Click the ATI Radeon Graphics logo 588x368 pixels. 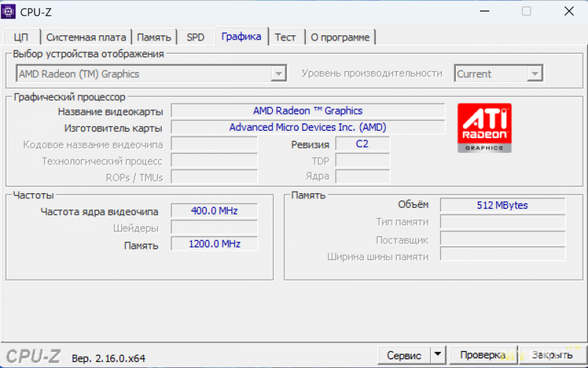[x=484, y=128]
